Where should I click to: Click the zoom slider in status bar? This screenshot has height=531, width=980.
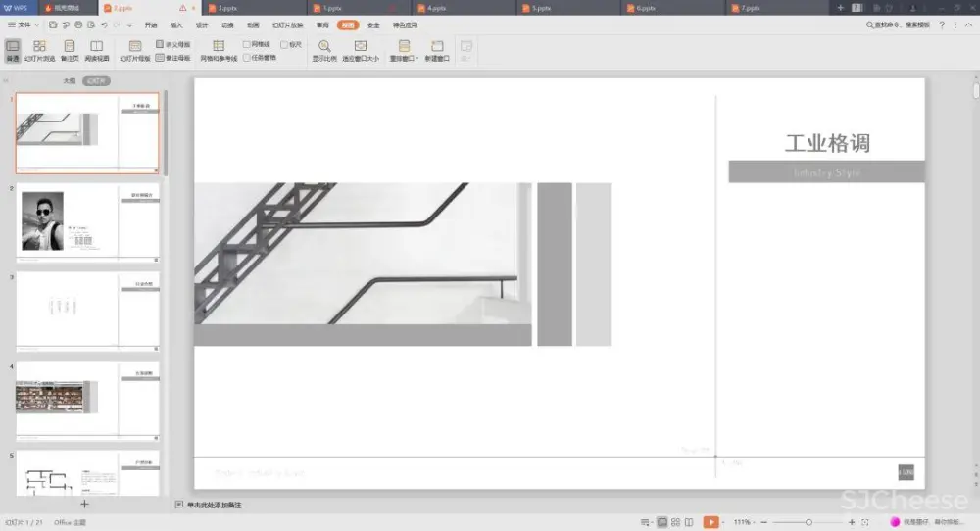click(x=808, y=522)
